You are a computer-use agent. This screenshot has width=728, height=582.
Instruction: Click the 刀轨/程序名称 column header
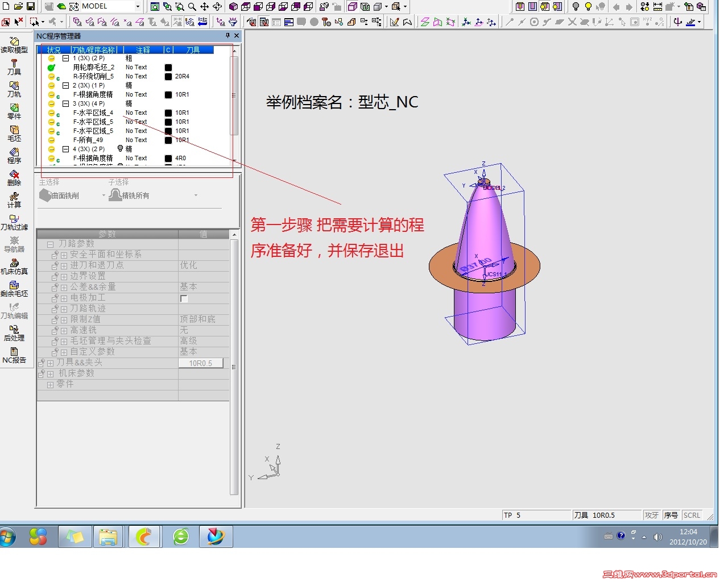[94, 50]
